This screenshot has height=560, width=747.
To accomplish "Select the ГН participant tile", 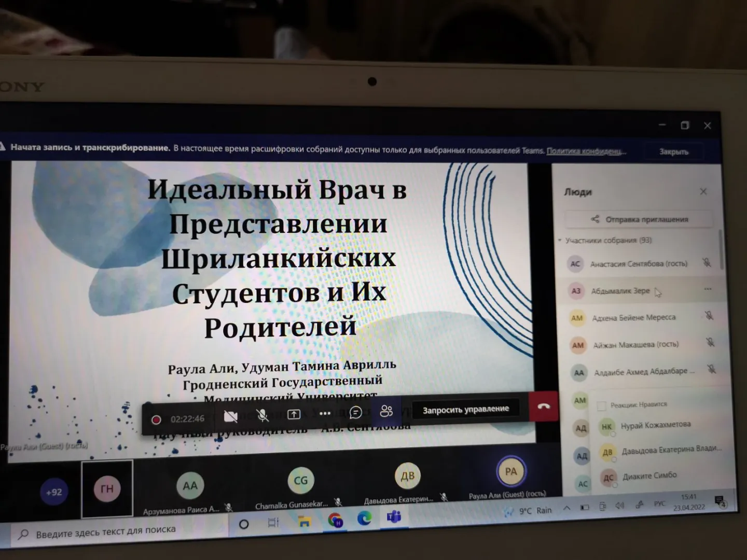I will (107, 488).
